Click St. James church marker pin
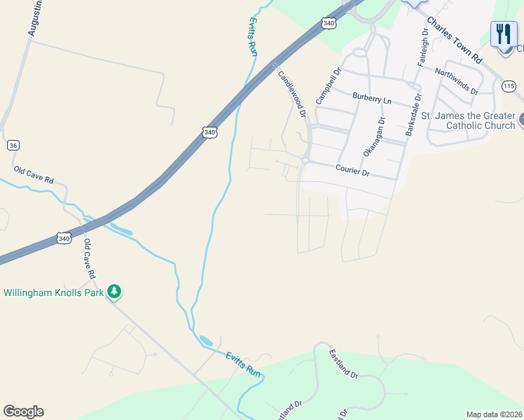 521,120
